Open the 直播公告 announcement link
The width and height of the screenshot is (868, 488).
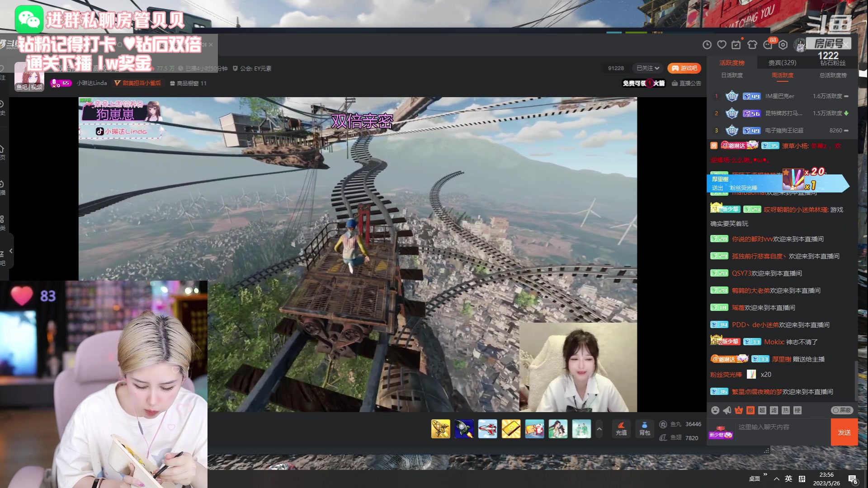pos(687,83)
